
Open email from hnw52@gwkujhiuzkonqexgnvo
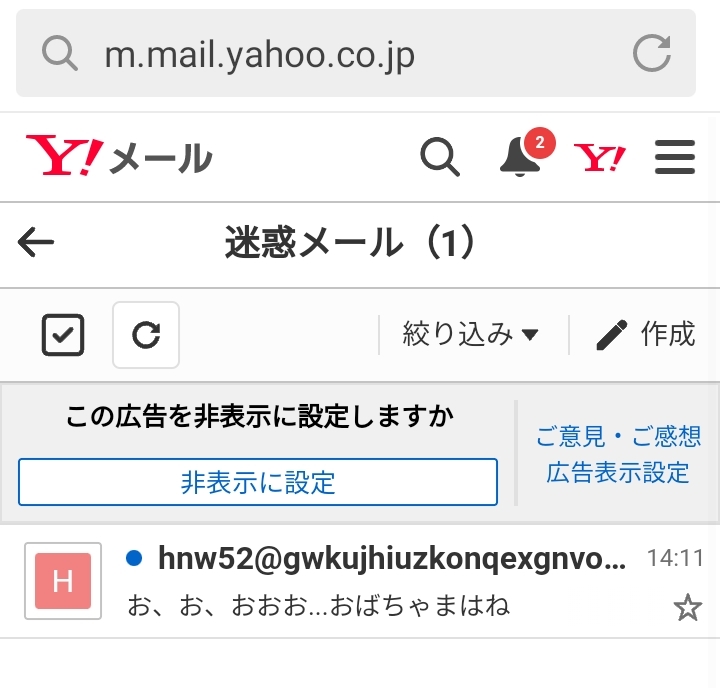360,581
